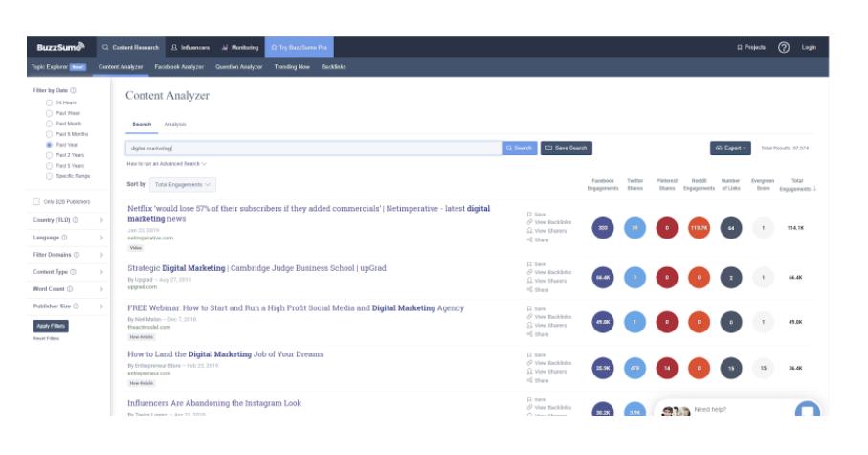The height and width of the screenshot is (455, 868).
Task: Open the chat bubble icon in help widget
Action: [807, 411]
